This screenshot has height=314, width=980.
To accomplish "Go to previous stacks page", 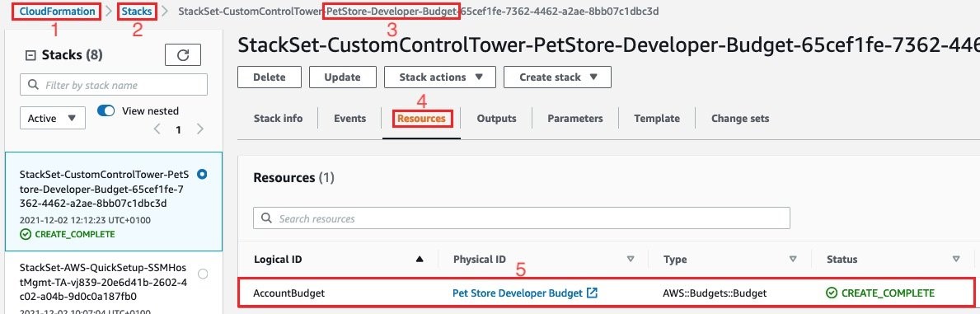I will click(x=157, y=129).
